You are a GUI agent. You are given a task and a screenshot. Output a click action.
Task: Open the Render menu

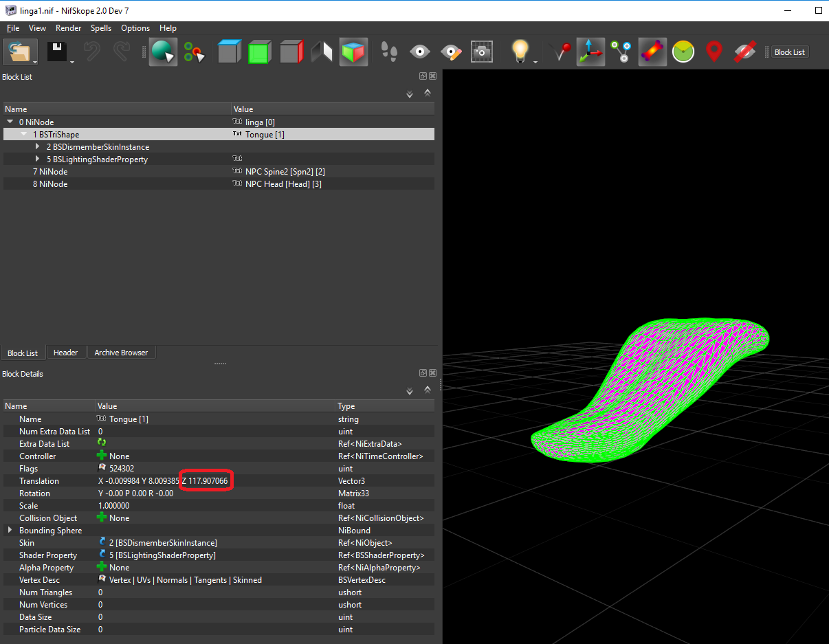click(69, 28)
